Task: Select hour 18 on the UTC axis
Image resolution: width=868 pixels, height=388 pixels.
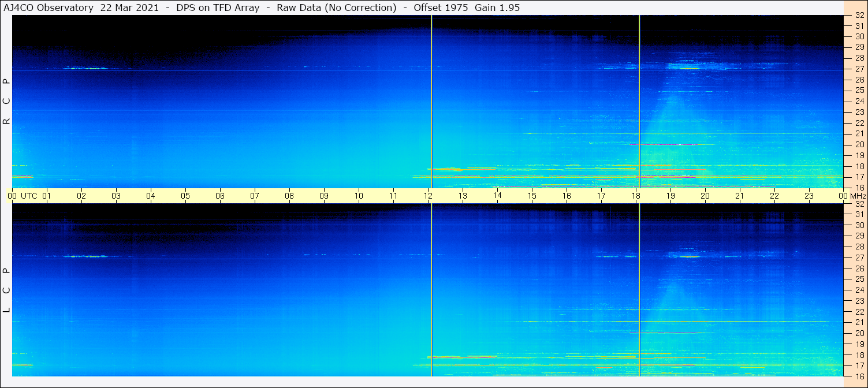Action: coord(636,196)
